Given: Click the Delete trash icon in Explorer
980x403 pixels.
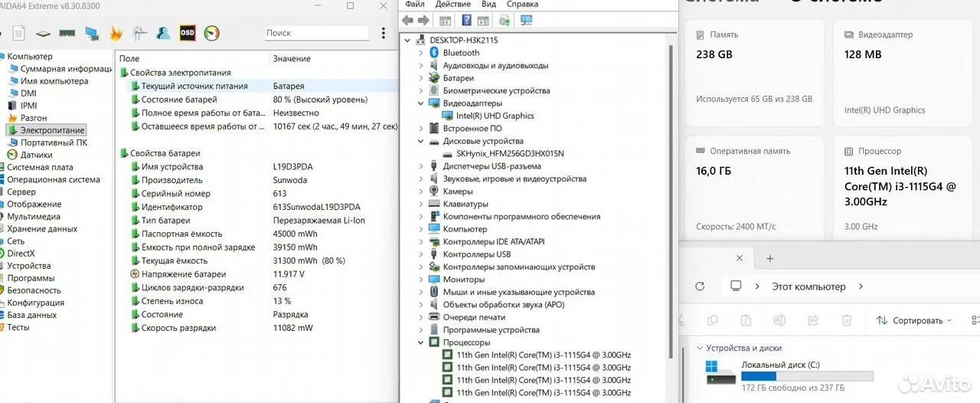Looking at the screenshot, I should coord(847,320).
